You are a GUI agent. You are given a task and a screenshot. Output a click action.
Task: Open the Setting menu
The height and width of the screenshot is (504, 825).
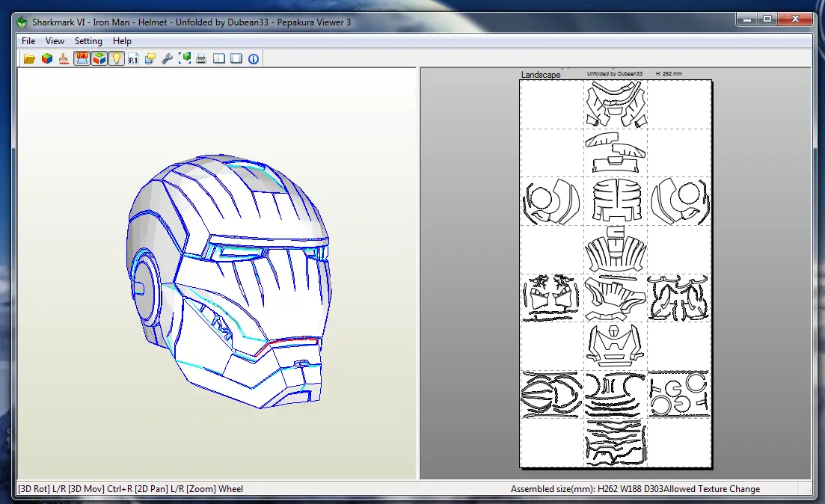88,41
